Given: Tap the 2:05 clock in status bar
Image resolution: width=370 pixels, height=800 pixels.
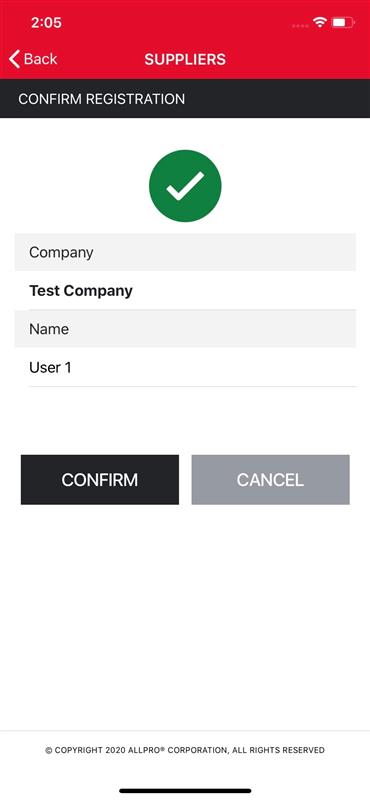Looking at the screenshot, I should point(46,22).
